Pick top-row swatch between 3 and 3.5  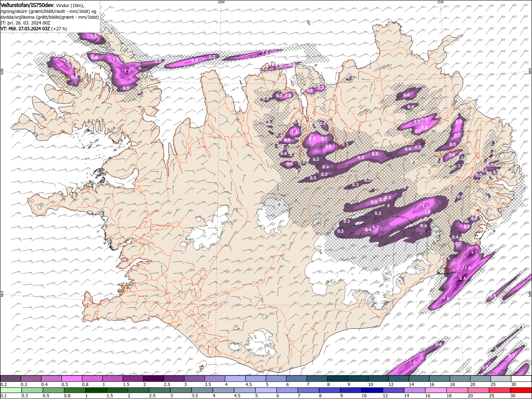[195, 379]
